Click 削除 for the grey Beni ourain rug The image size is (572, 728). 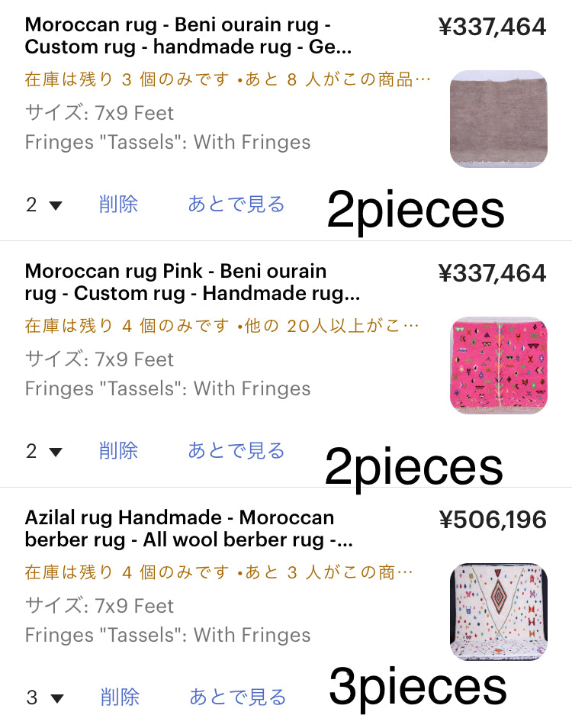pos(118,205)
